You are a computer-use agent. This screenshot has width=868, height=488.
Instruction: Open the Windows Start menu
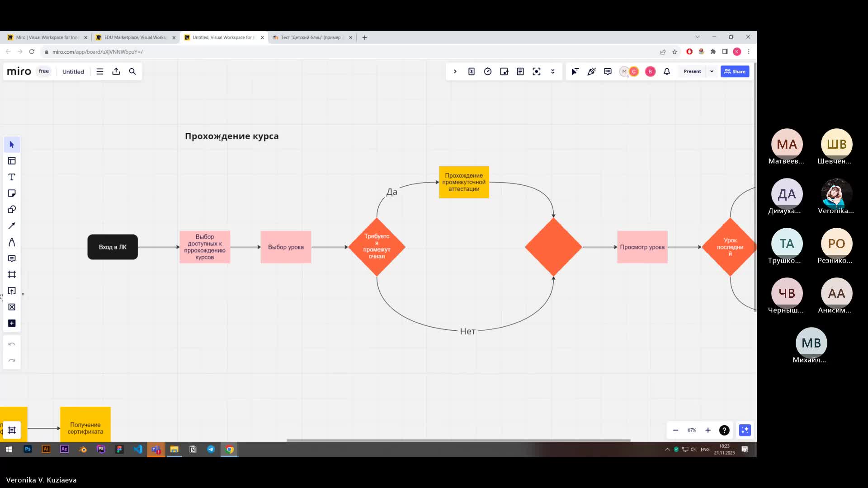point(9,449)
